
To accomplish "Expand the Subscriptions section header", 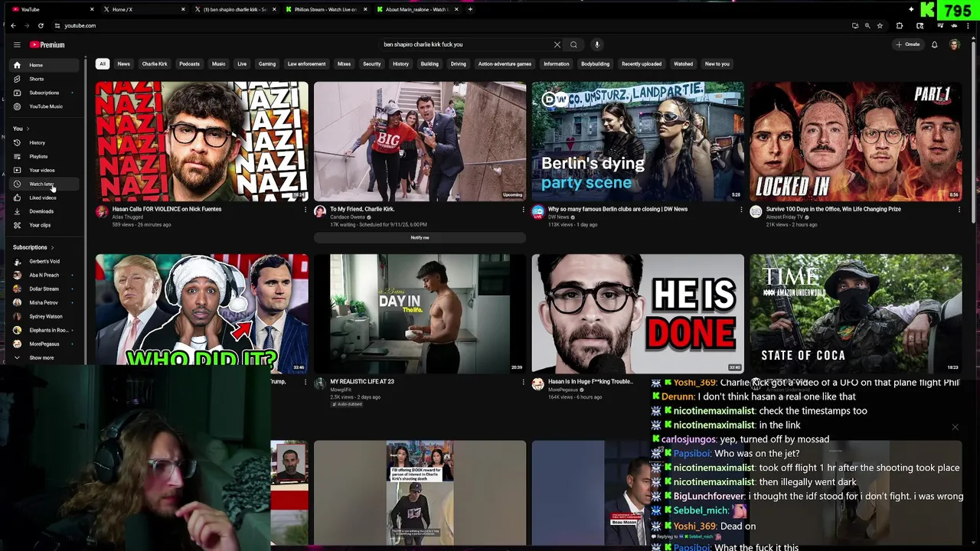I will click(x=31, y=247).
